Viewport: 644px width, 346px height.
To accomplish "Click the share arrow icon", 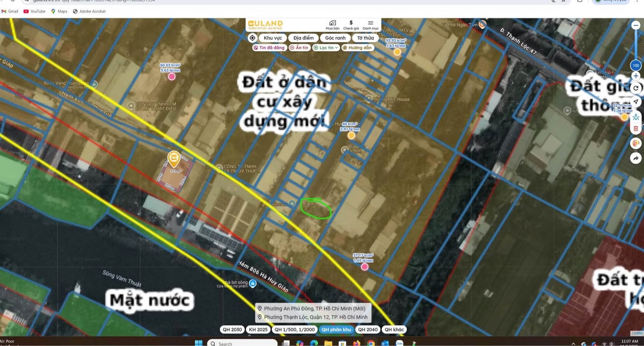I will [x=636, y=158].
